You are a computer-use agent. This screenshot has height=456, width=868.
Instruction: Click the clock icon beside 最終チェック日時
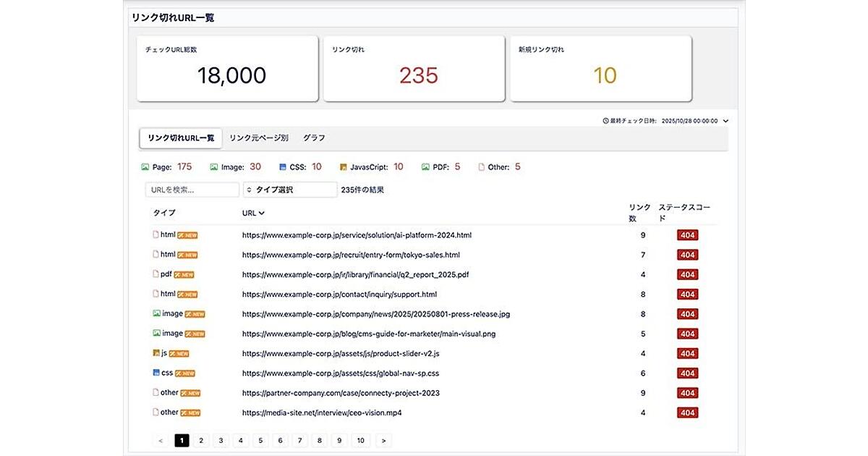tap(605, 121)
